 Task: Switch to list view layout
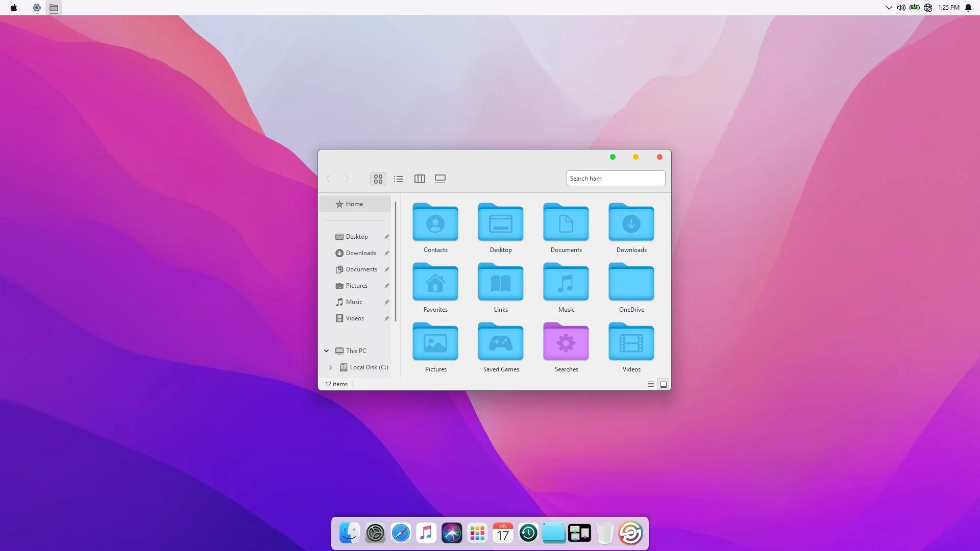point(399,179)
